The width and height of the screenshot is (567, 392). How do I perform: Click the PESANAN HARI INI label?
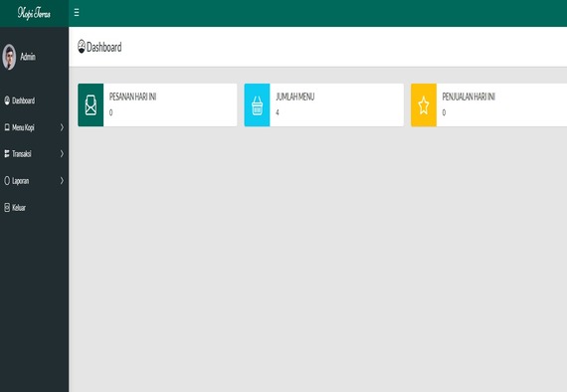tap(132, 97)
